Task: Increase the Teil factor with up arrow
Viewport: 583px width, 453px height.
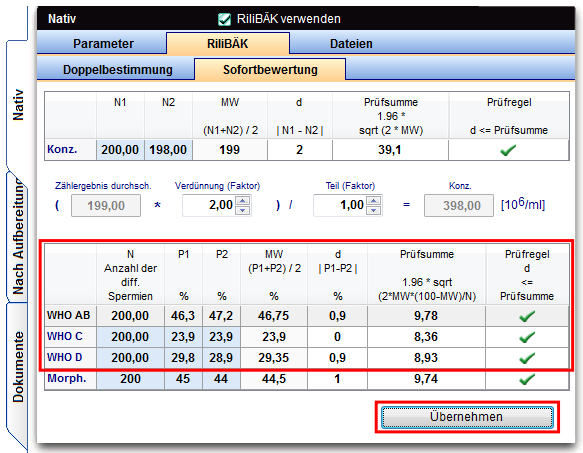Action: point(373,201)
